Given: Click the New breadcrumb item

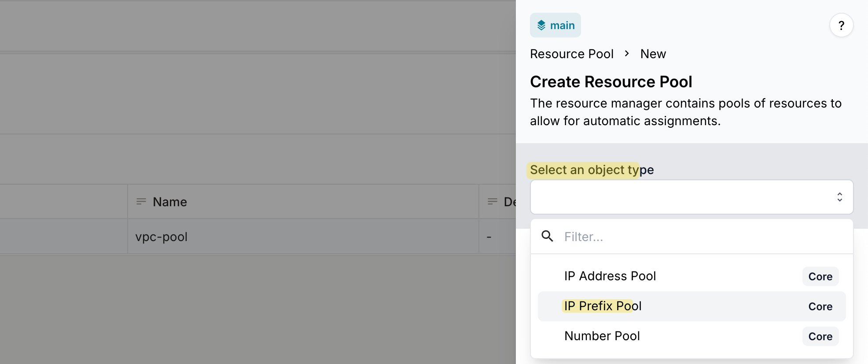Looking at the screenshot, I should pyautogui.click(x=653, y=54).
